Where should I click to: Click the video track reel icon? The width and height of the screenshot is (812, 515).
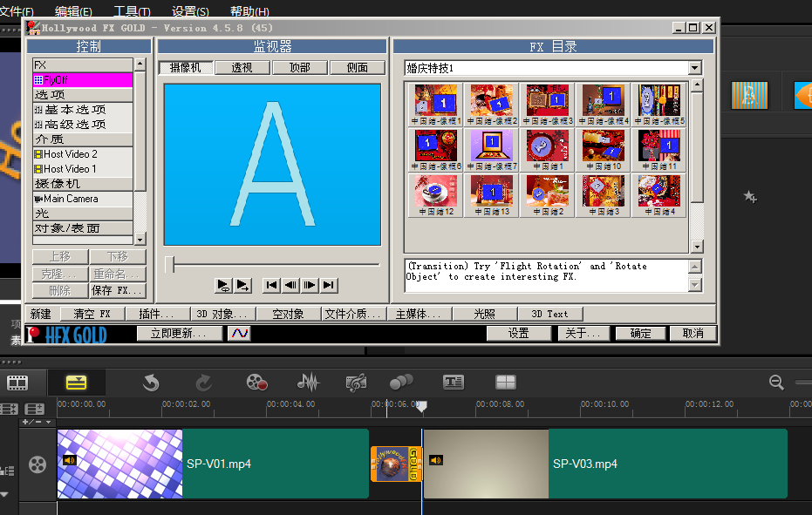pos(38,464)
